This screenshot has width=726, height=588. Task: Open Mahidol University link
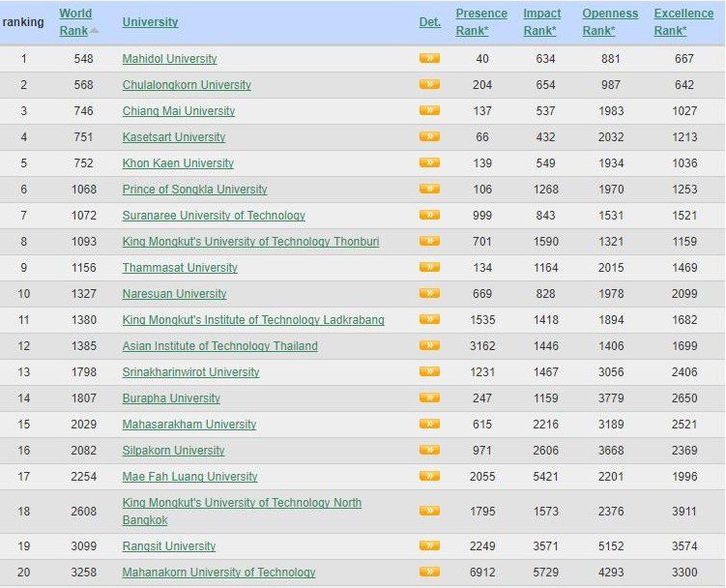pyautogui.click(x=169, y=59)
